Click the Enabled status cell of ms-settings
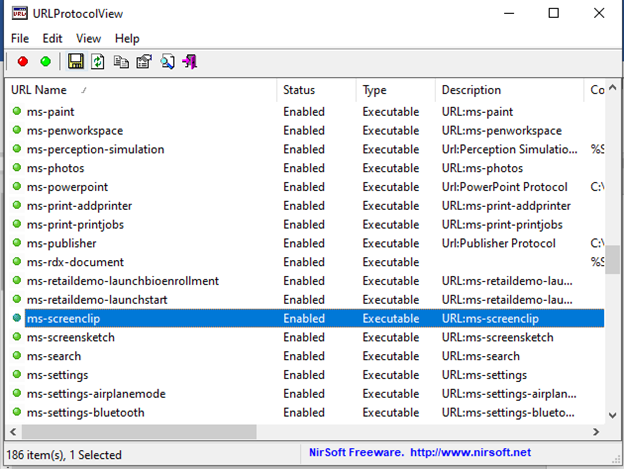The height and width of the screenshot is (469, 624). [304, 375]
